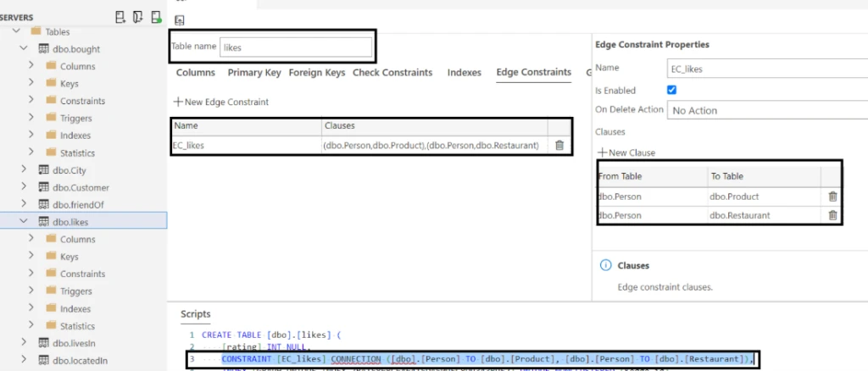Click the dbo.Customer table icon

[44, 187]
